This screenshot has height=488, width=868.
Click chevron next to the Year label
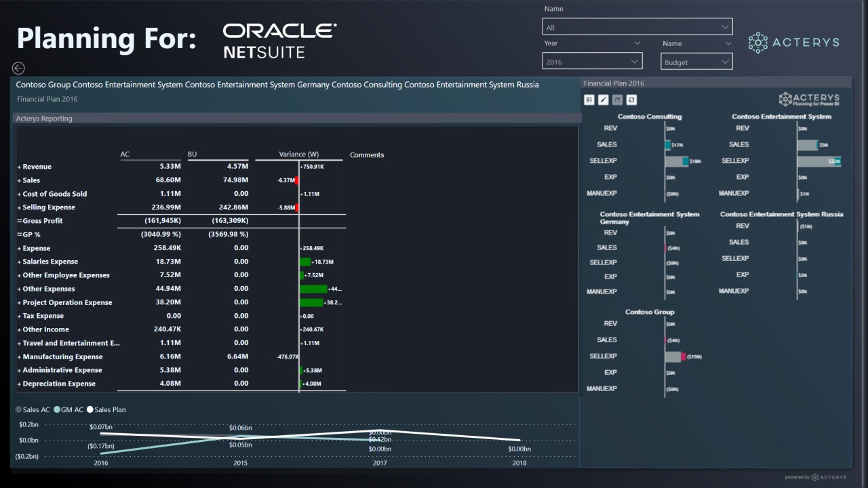pyautogui.click(x=637, y=43)
